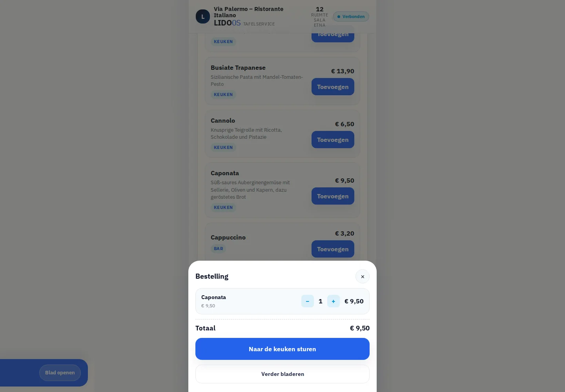Add Cappuccino to the order
This screenshot has height=392, width=565.
[x=333, y=249]
